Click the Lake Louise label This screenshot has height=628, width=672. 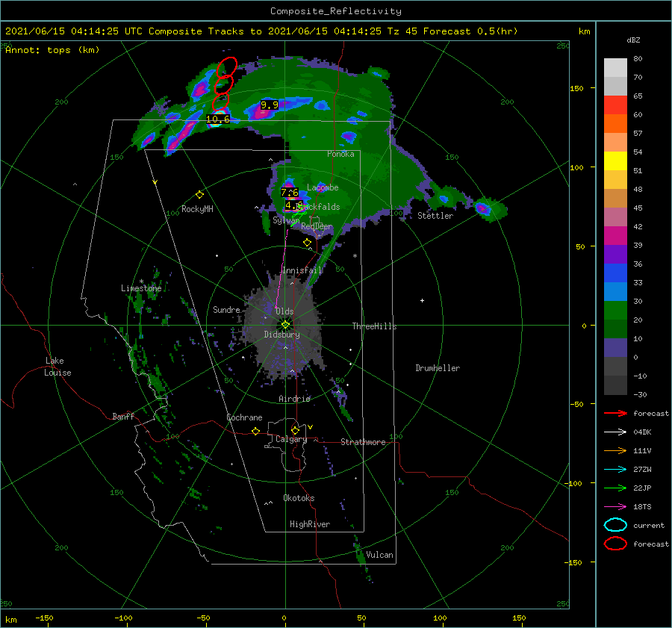(57, 367)
